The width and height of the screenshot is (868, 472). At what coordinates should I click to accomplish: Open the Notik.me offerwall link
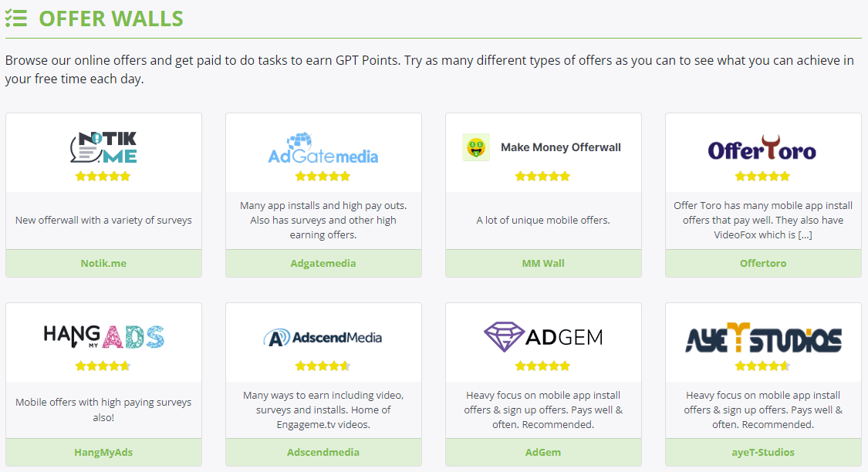click(103, 263)
